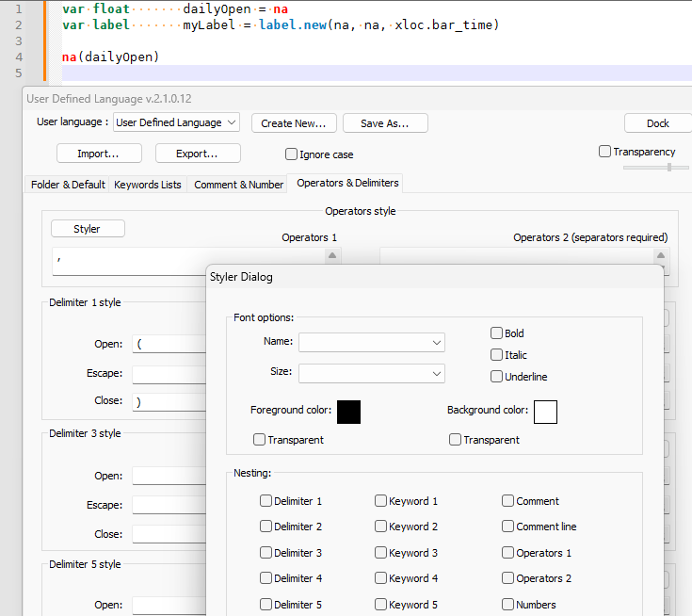692x616 pixels.
Task: Enable the Bold checkbox
Action: click(x=496, y=332)
